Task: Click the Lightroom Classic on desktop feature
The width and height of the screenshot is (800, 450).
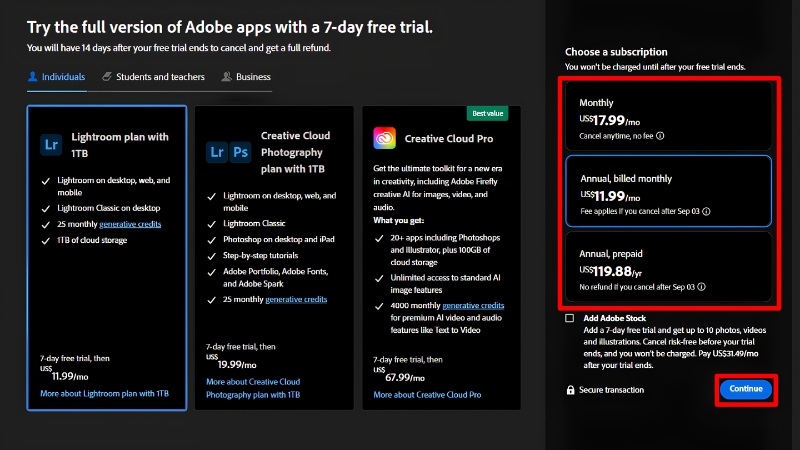Action: [x=109, y=208]
